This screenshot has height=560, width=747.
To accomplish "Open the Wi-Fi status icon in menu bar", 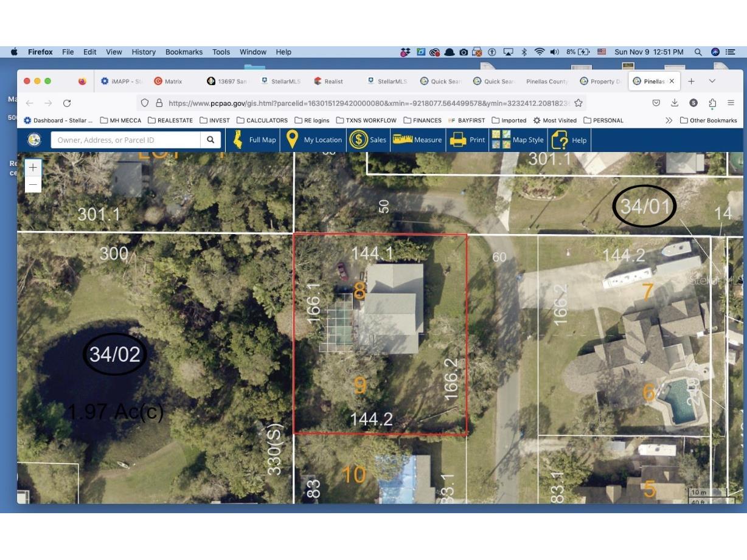I will pos(540,52).
